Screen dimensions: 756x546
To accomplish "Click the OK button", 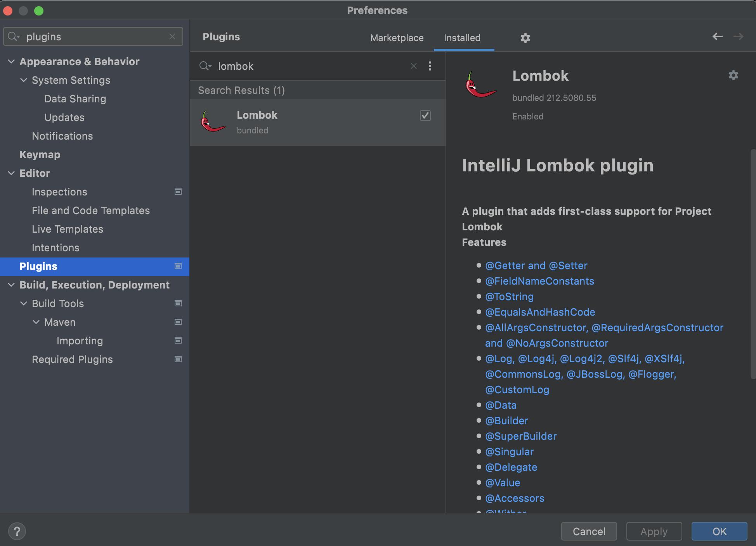I will pos(719,531).
